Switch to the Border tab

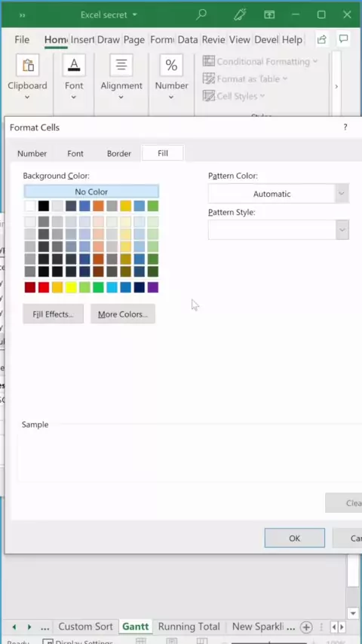coord(118,154)
